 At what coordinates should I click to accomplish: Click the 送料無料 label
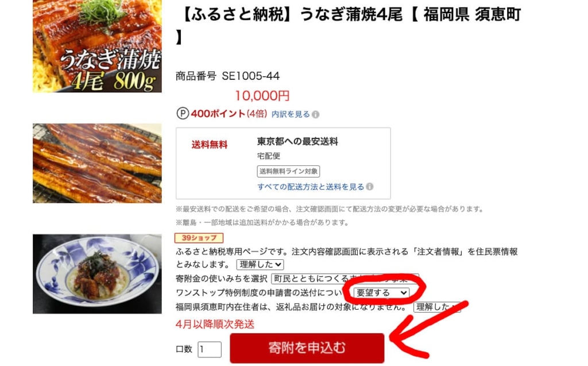point(209,145)
